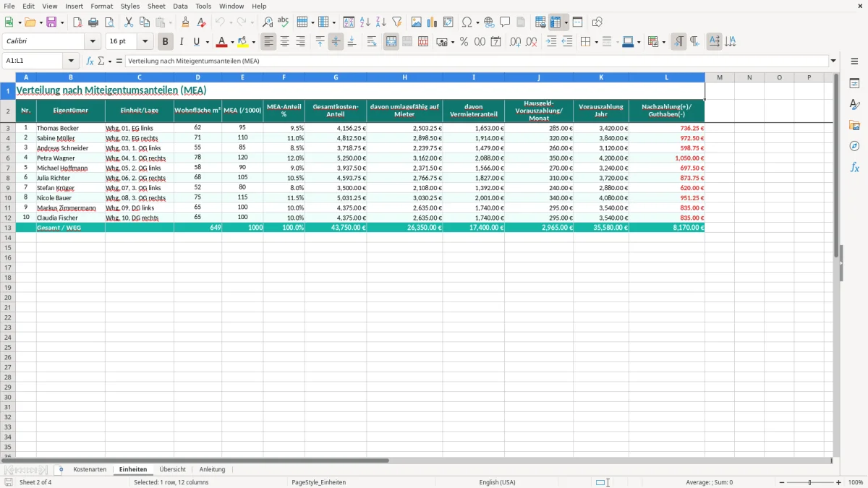Screen dimensions: 868x488
Task: Click the Format as Percent icon
Action: click(464, 42)
